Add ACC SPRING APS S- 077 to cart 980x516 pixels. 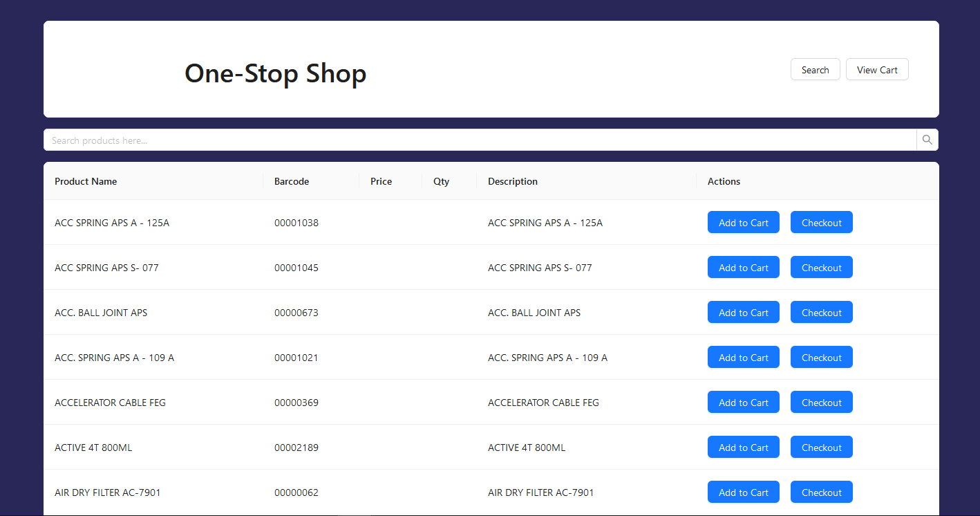743,268
